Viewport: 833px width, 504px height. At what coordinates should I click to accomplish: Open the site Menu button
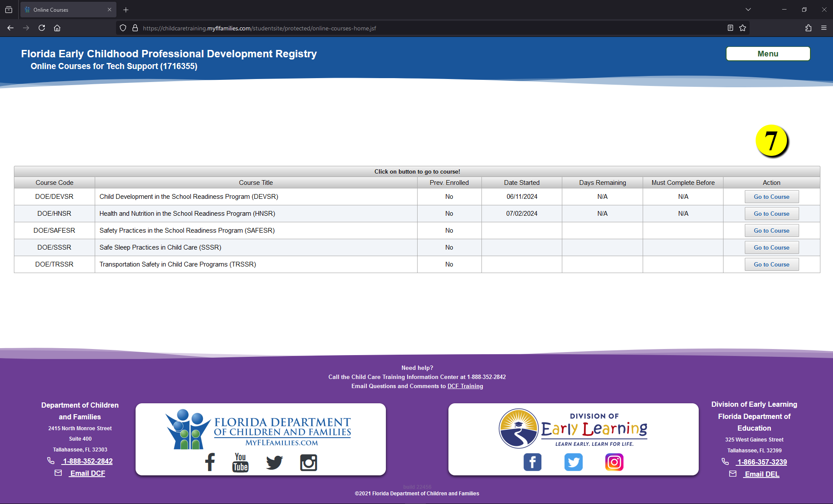(x=768, y=54)
